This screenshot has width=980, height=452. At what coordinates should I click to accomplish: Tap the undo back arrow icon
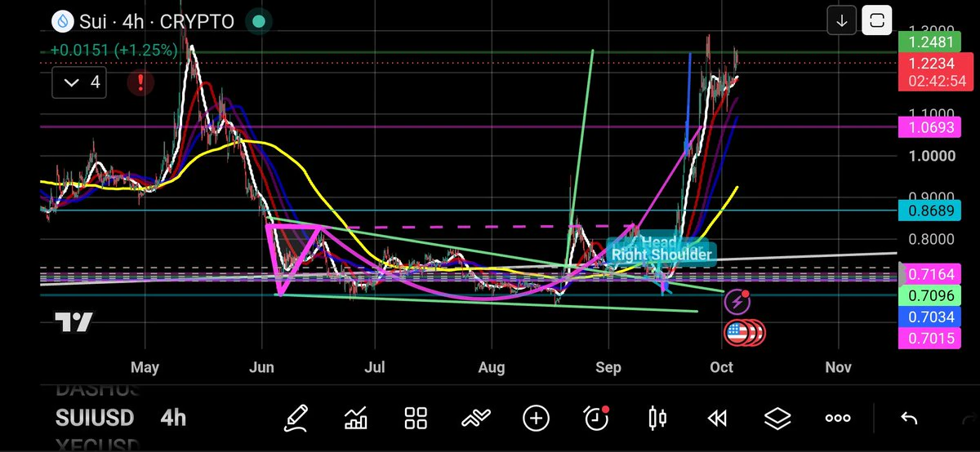click(x=908, y=419)
